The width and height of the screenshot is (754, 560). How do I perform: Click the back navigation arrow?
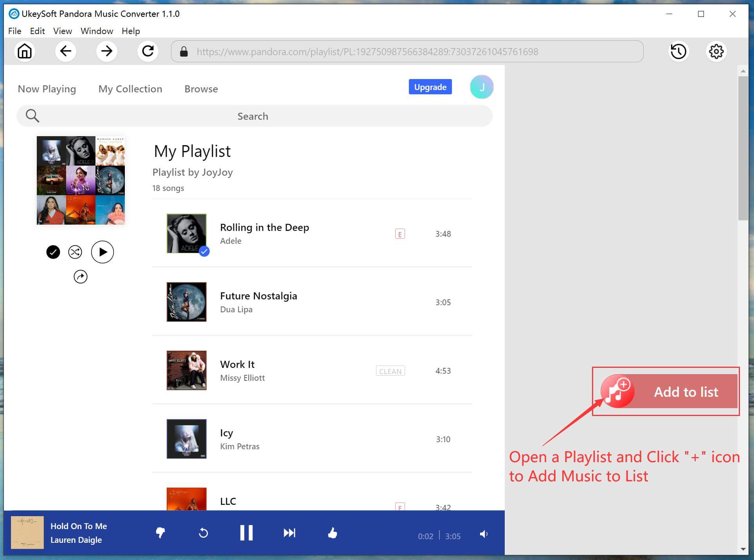(66, 51)
